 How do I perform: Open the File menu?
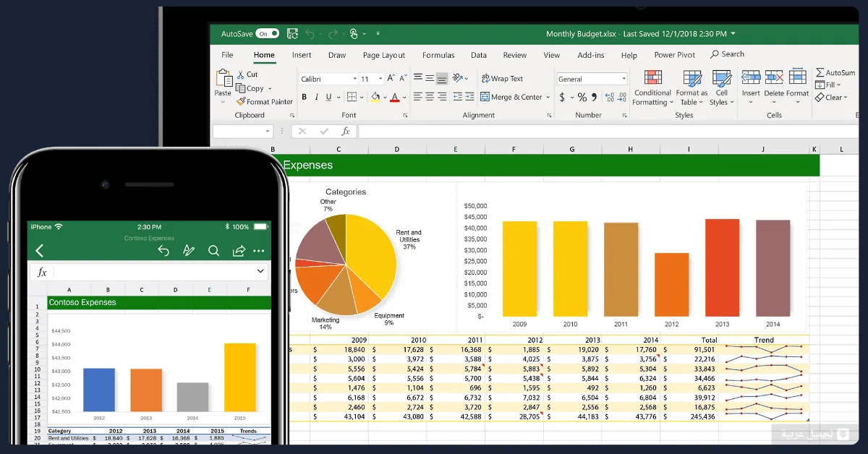pos(227,55)
